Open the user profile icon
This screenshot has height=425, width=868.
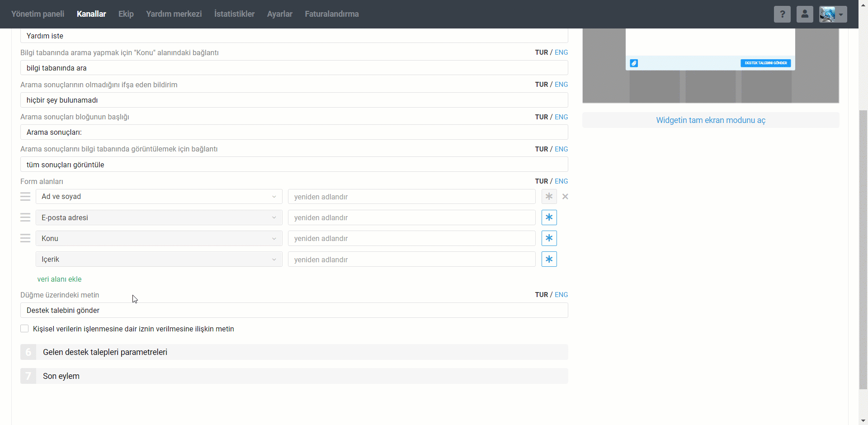tap(805, 14)
